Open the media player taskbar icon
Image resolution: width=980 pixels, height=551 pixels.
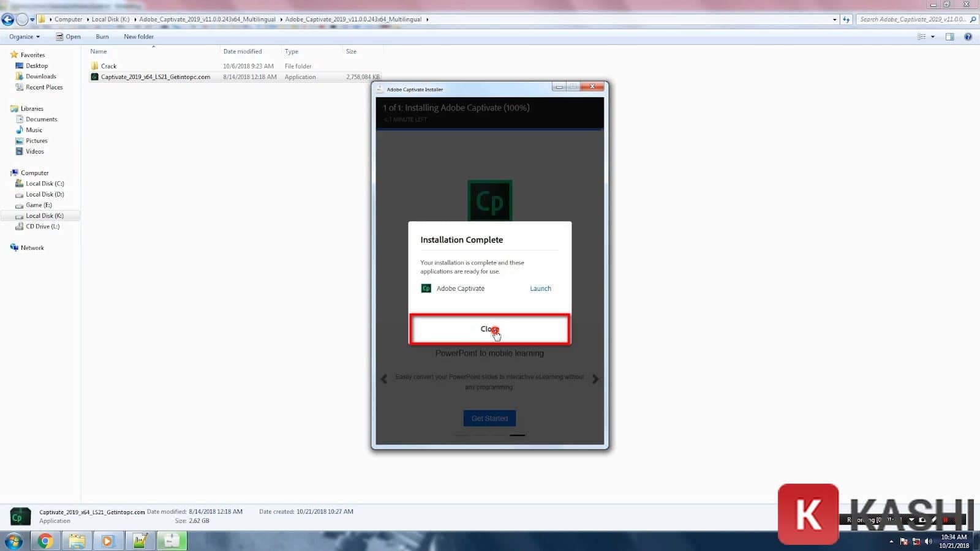(108, 541)
